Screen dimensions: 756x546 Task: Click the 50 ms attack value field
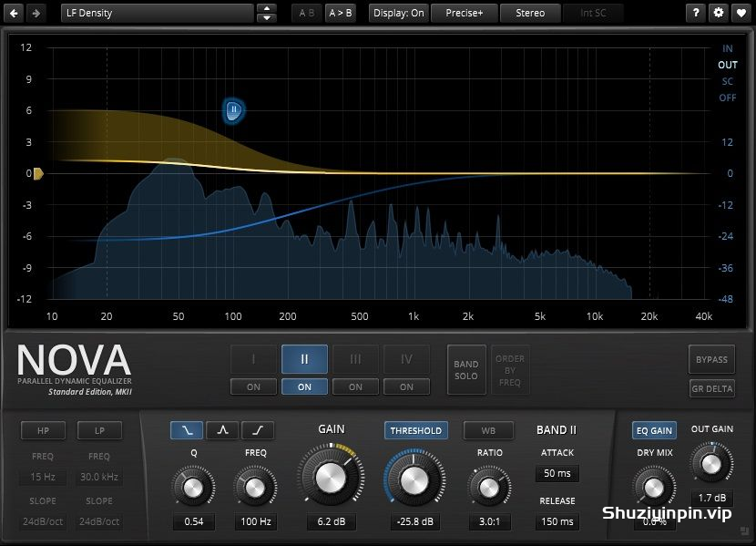[x=557, y=473]
